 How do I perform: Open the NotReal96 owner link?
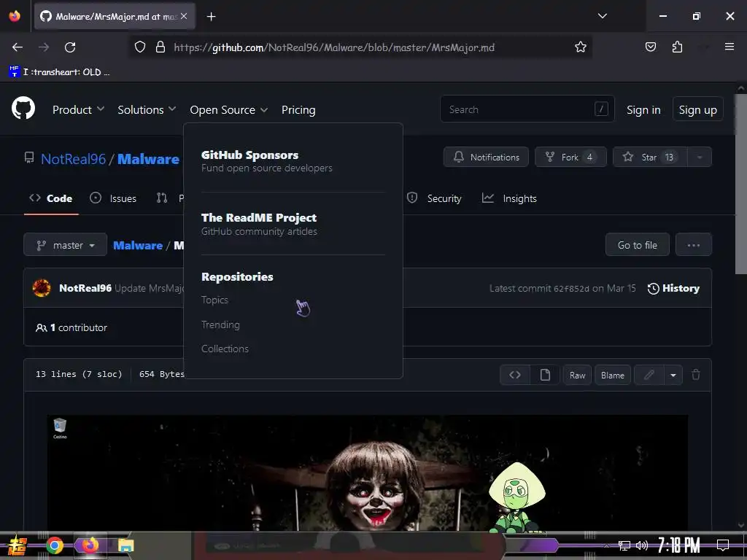[x=73, y=159]
